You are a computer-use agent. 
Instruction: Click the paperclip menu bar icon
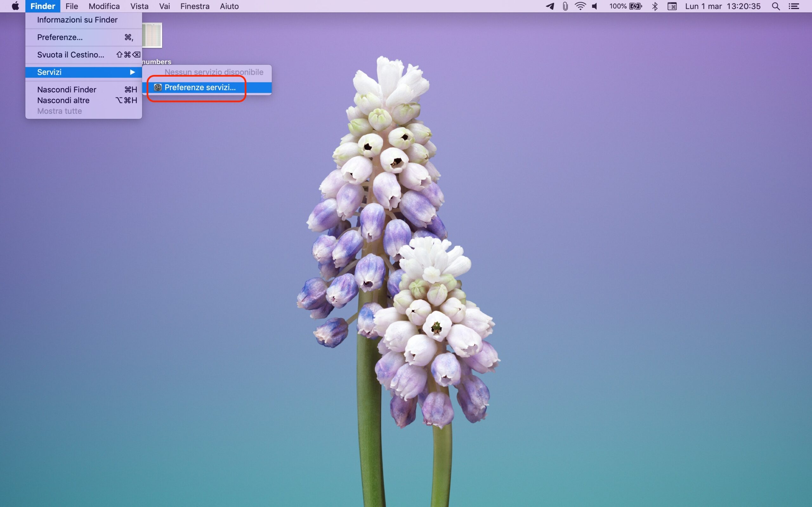(x=565, y=6)
